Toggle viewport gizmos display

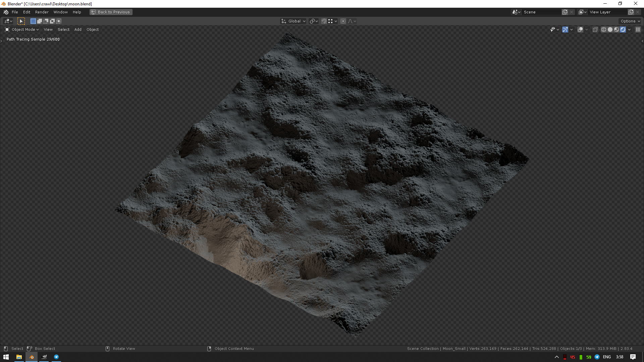(x=565, y=29)
